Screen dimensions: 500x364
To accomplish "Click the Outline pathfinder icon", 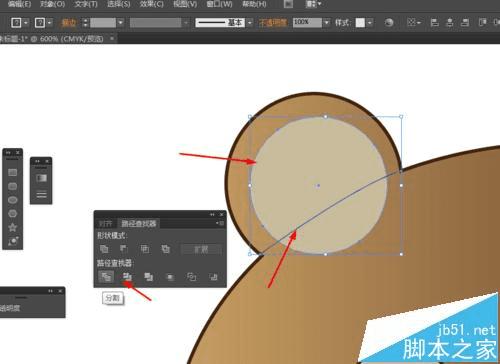I will click(191, 277).
